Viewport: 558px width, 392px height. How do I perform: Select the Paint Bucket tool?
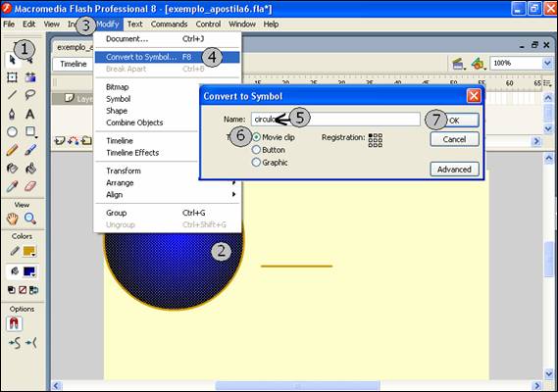click(30, 168)
